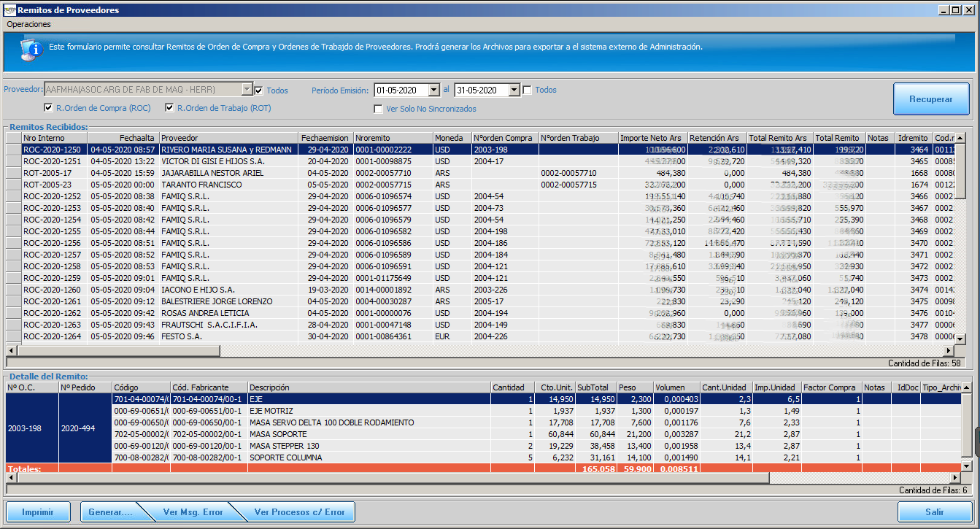The height and width of the screenshot is (529, 980).
Task: Uncheck R.Orden de Compra (ROC) checkbox
Action: tap(48, 108)
